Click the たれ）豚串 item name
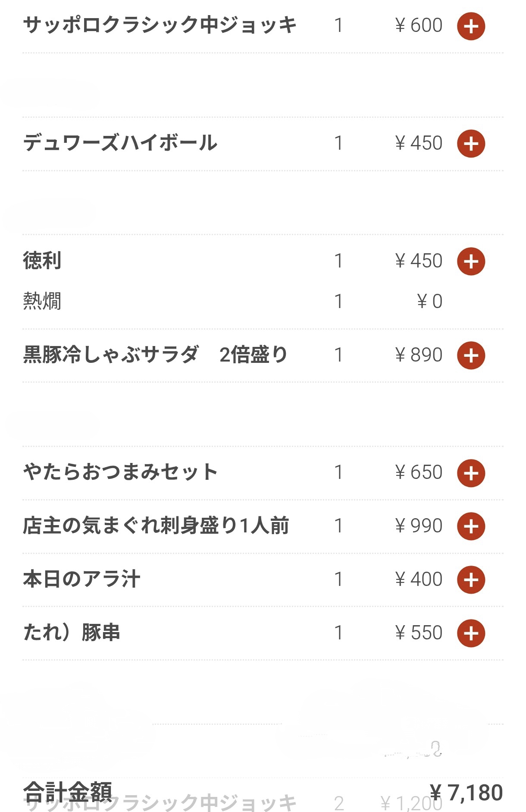The image size is (526, 812). (72, 633)
